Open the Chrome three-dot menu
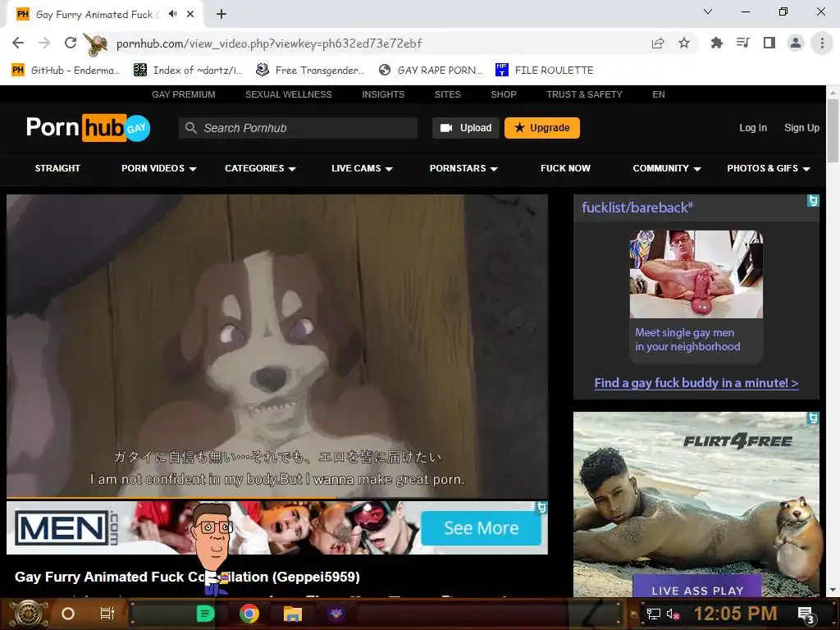 click(822, 43)
